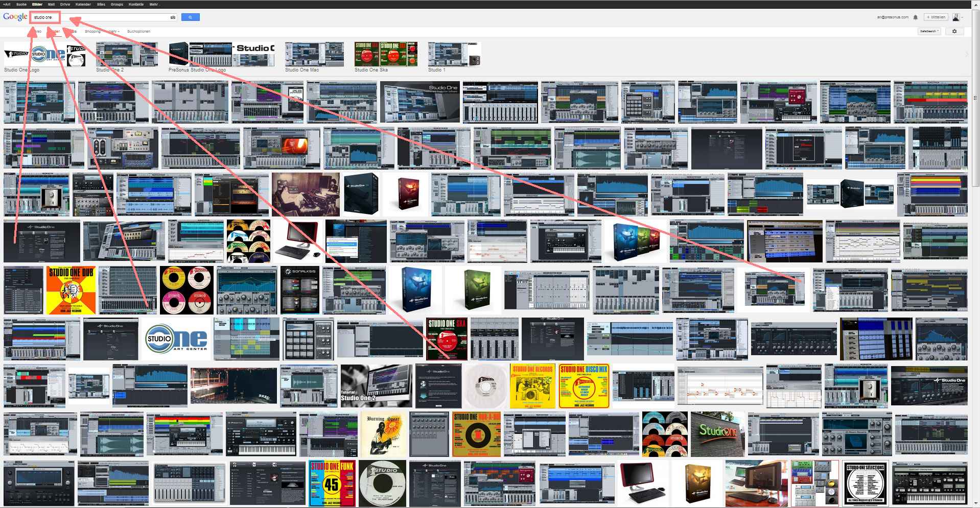
Task: Select Studio One Ska related search
Action: point(386,57)
